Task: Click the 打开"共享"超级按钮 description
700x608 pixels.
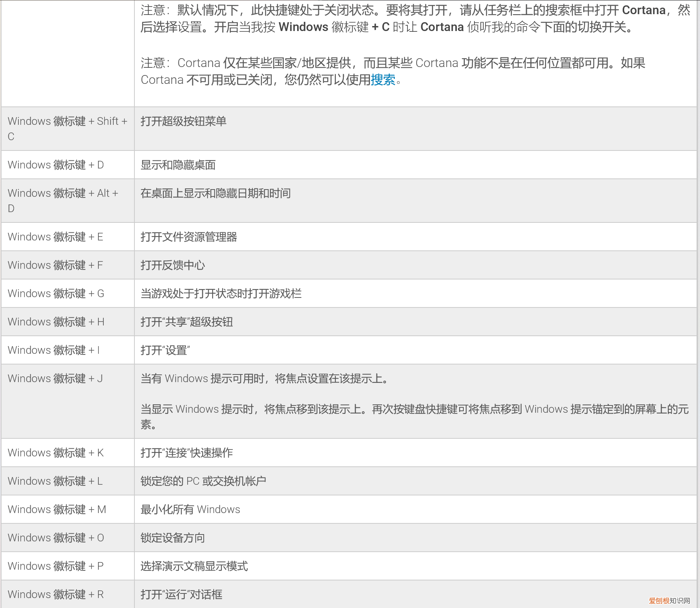Action: pos(186,322)
